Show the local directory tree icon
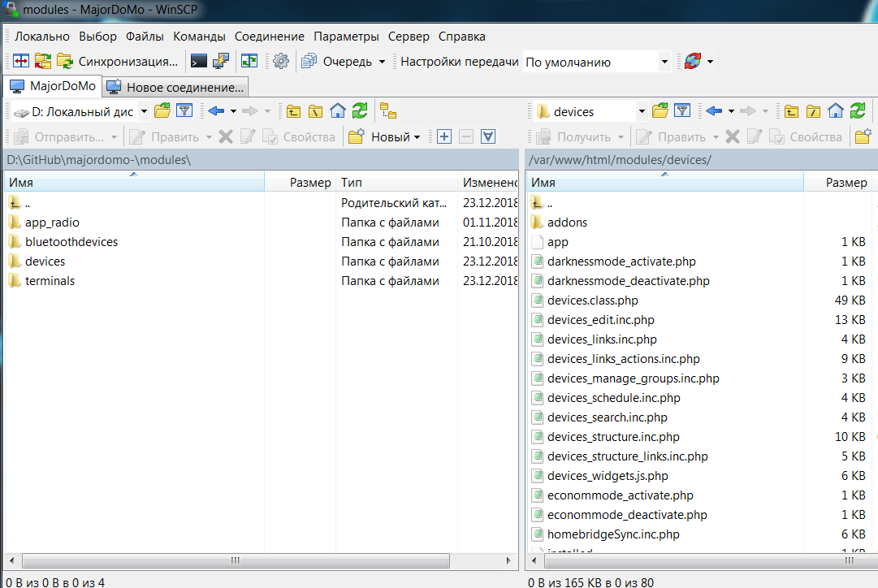The height and width of the screenshot is (588, 878). click(x=387, y=111)
